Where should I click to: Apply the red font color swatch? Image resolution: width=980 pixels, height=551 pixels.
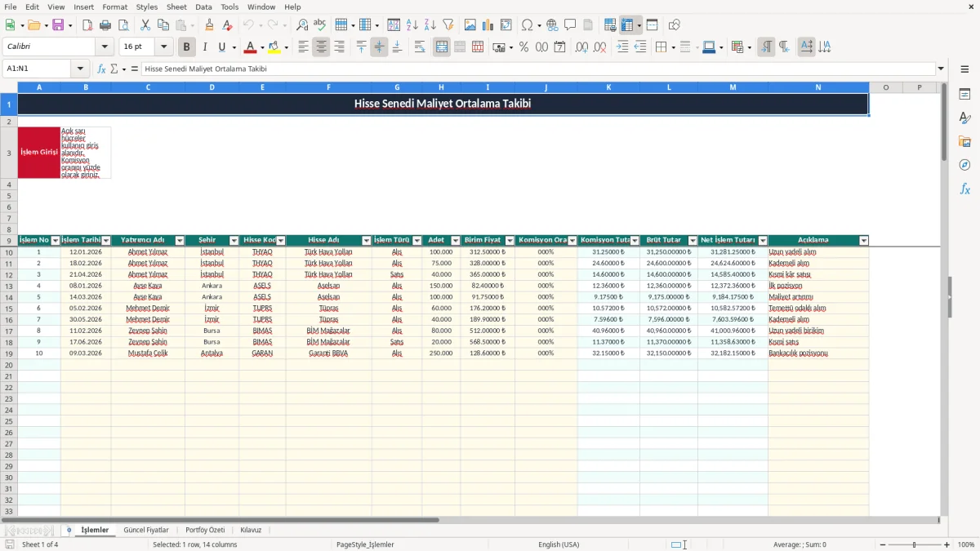(x=251, y=47)
